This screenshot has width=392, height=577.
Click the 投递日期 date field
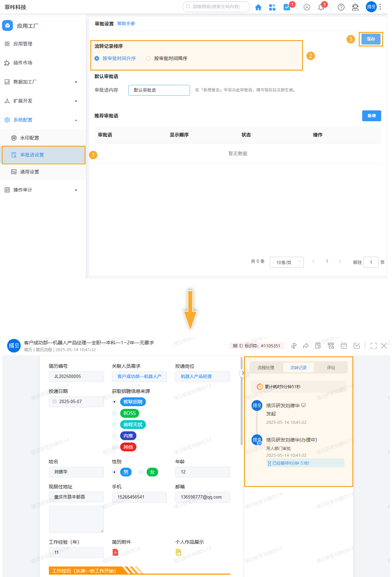click(x=76, y=402)
